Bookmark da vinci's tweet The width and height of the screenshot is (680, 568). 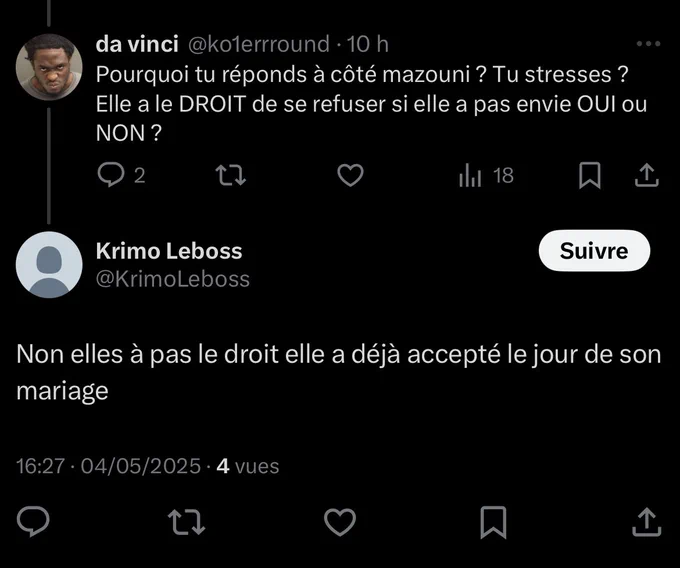[590, 175]
